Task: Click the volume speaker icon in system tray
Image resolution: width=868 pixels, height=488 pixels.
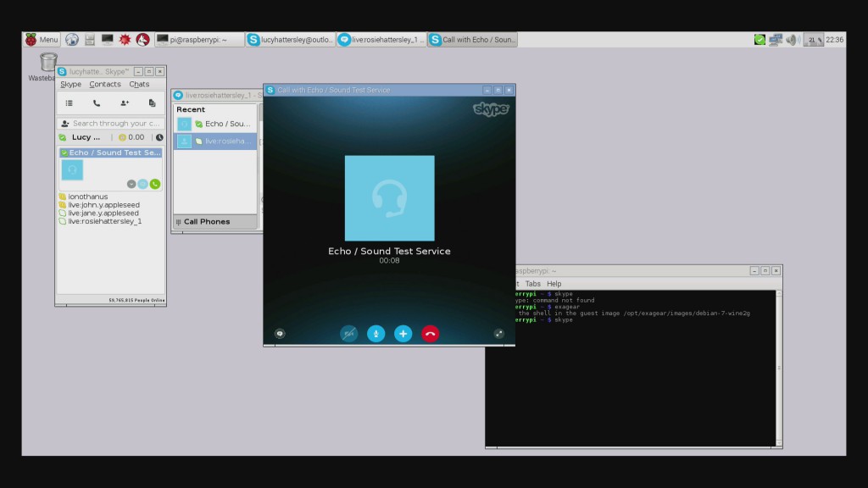Action: (793, 39)
